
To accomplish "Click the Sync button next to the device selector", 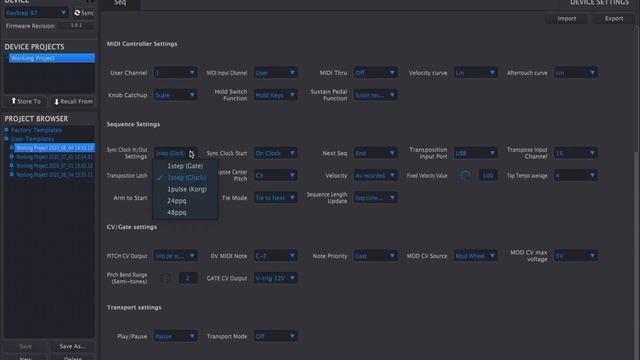I will point(84,13).
